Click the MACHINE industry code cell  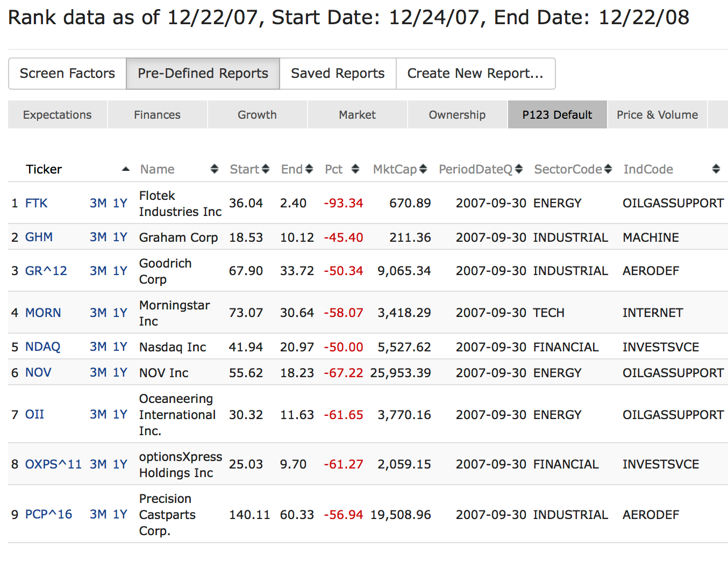651,237
